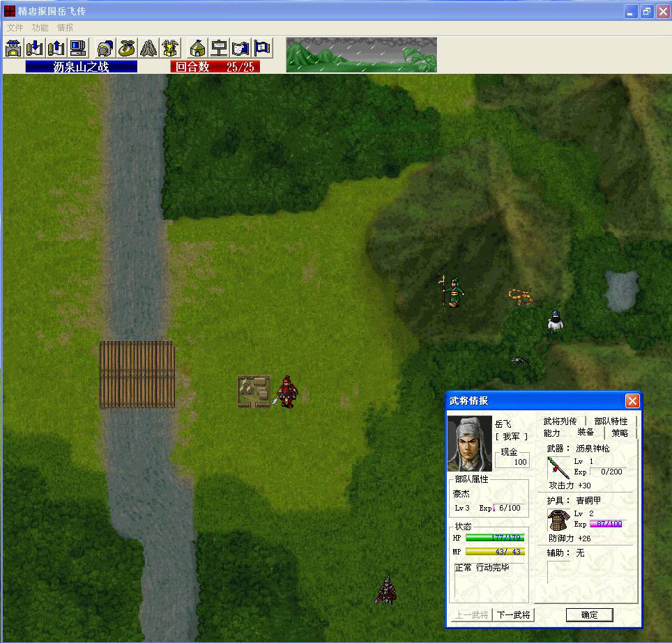Select the red armored general near the camp
Image resolution: width=672 pixels, height=643 pixels.
pos(287,392)
